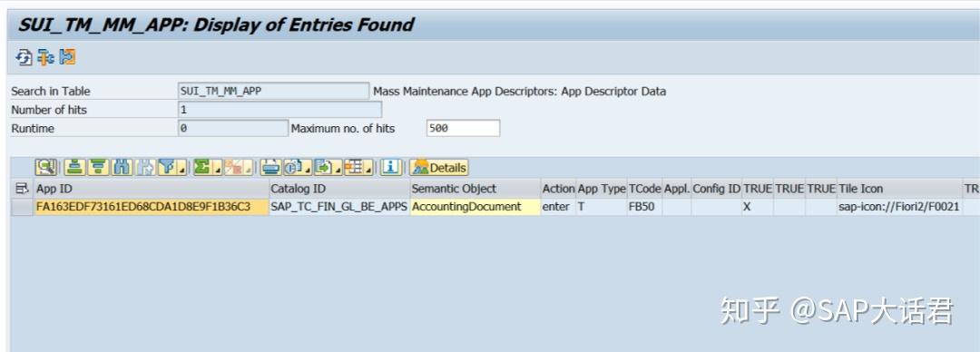Show information with the blue i icon

click(x=390, y=168)
